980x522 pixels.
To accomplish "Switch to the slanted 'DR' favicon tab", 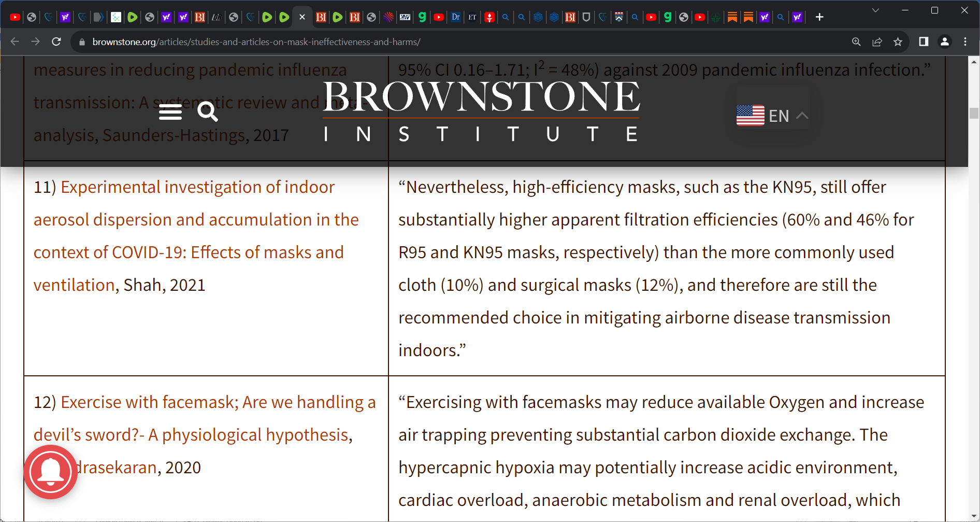I will point(217,17).
